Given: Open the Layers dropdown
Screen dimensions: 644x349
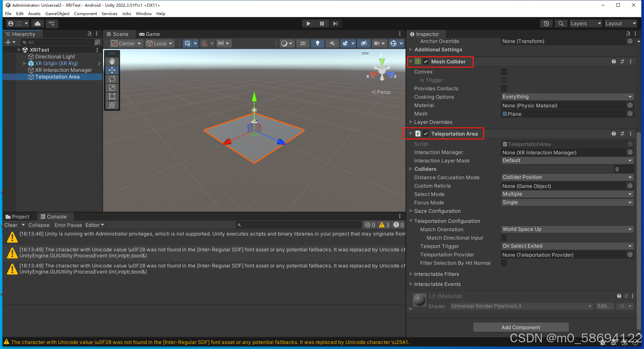Looking at the screenshot, I should point(585,23).
